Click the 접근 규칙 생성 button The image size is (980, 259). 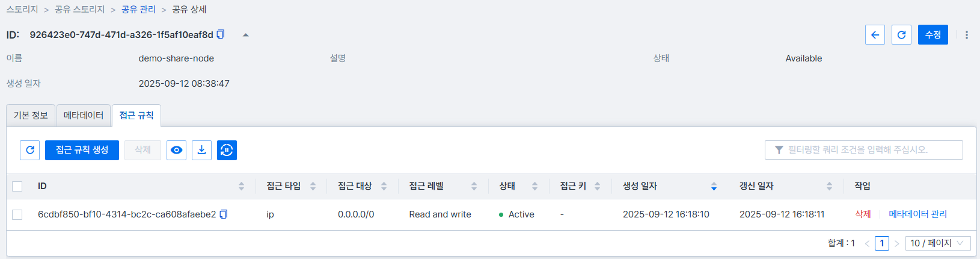pyautogui.click(x=82, y=150)
